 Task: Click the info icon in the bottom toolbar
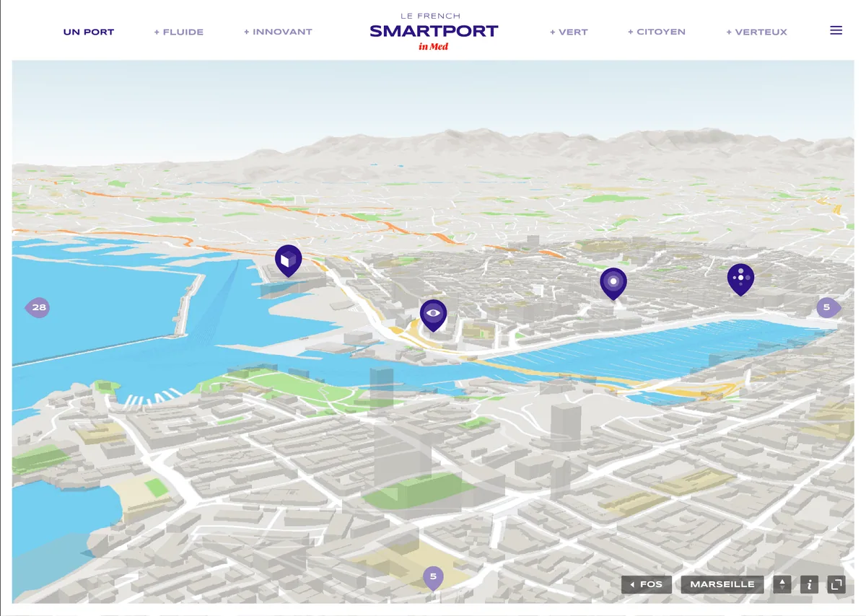pyautogui.click(x=809, y=584)
